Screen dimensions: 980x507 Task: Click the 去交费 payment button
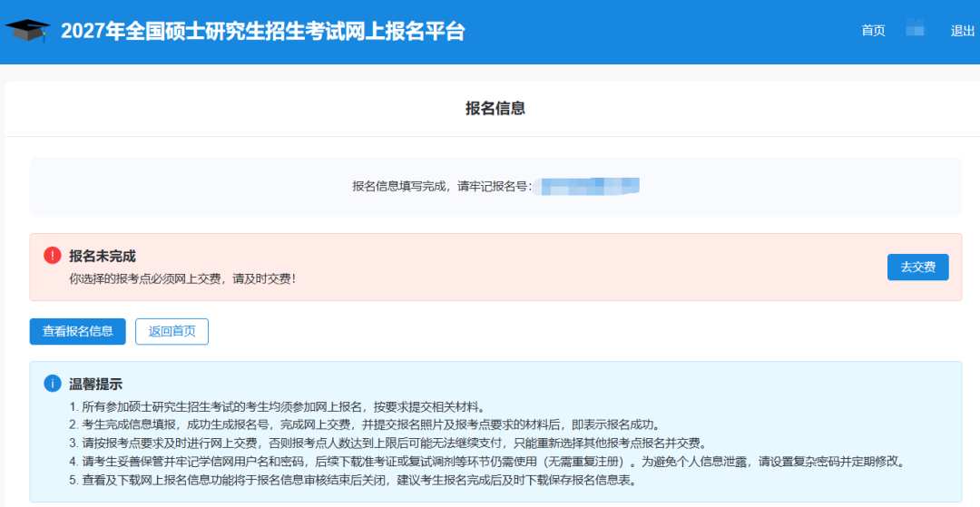pyautogui.click(x=917, y=268)
